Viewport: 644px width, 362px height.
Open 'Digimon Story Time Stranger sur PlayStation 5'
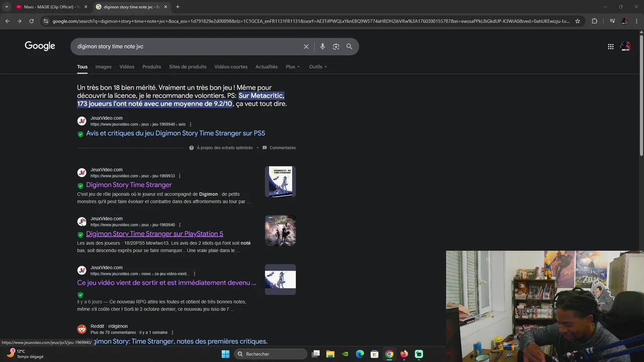coord(154,234)
